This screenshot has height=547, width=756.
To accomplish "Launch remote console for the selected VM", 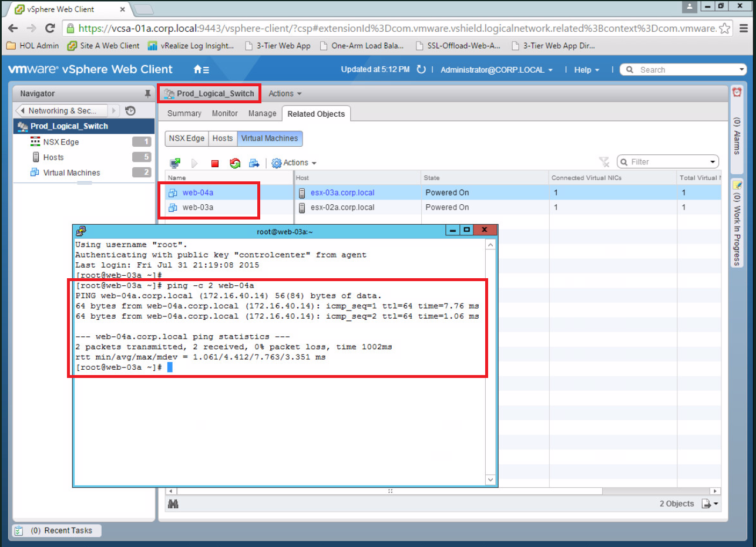I will pyautogui.click(x=175, y=163).
